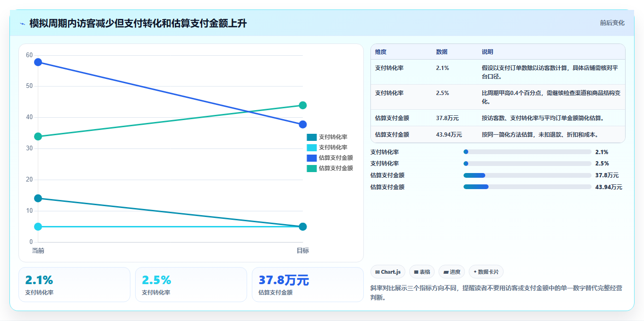
Task: Select the blue 估算支付金额 point at 目标
Action: click(x=303, y=124)
